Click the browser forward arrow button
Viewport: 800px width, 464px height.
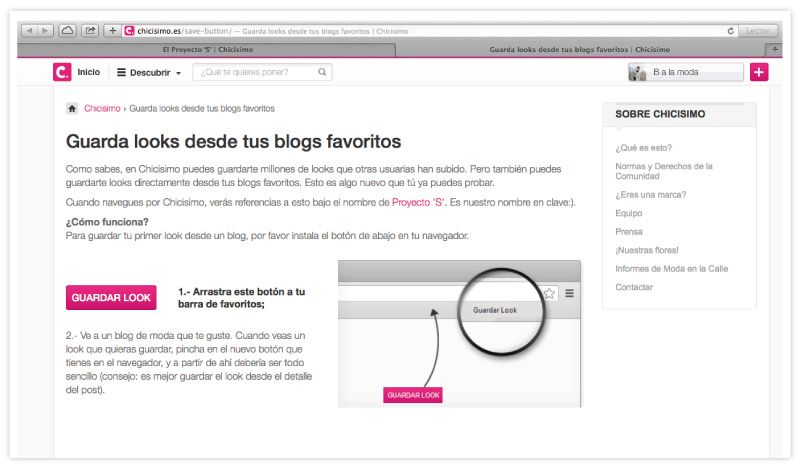point(45,31)
